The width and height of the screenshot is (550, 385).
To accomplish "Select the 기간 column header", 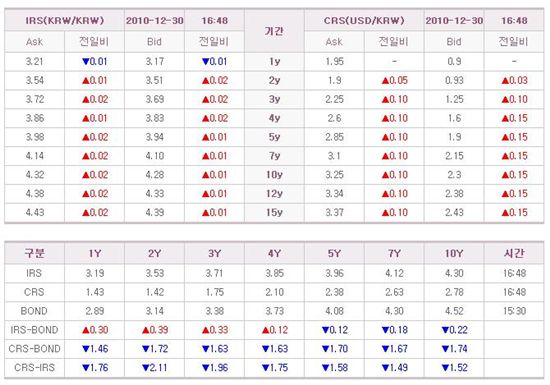I will click(274, 31).
